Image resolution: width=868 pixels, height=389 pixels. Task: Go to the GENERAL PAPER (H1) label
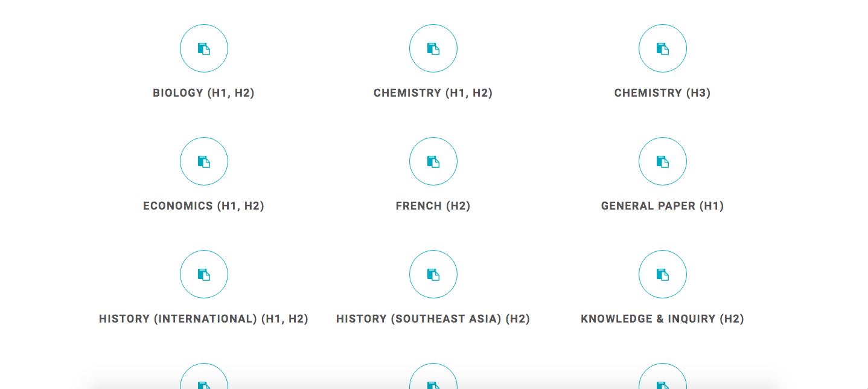(662, 206)
